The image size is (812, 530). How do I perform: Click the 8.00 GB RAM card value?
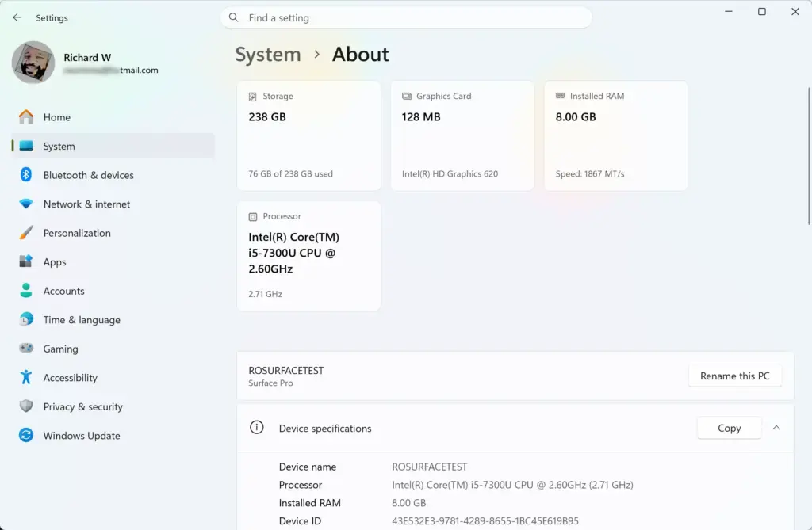[576, 117]
